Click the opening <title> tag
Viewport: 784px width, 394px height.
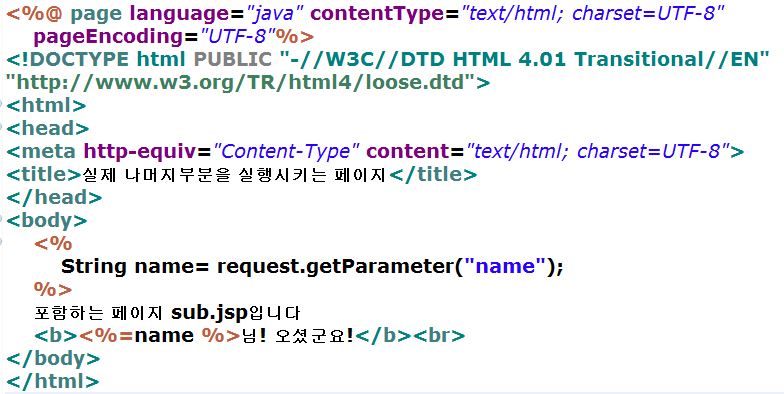[44, 174]
